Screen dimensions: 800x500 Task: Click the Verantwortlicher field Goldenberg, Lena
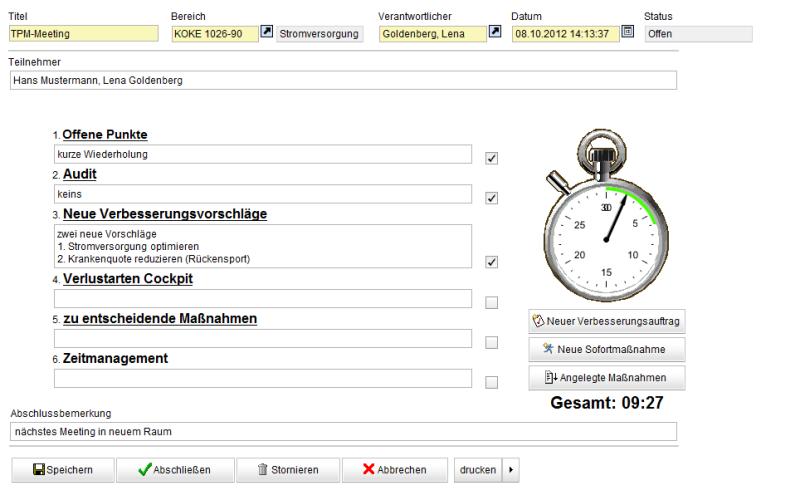click(433, 34)
